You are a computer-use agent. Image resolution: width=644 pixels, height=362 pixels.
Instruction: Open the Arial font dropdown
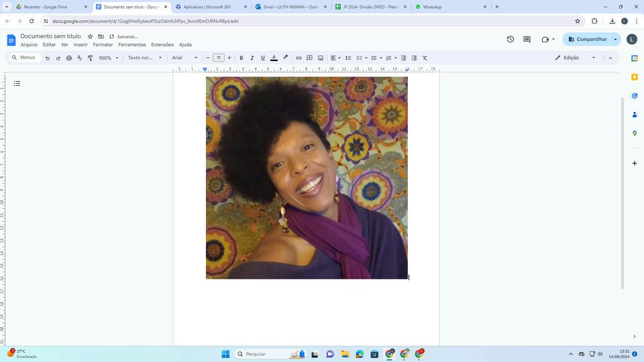[184, 58]
